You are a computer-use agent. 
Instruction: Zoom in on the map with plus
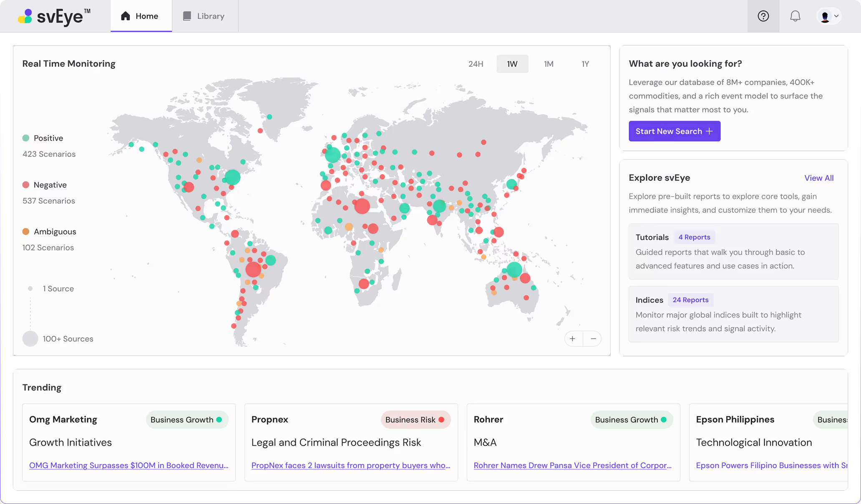tap(573, 339)
